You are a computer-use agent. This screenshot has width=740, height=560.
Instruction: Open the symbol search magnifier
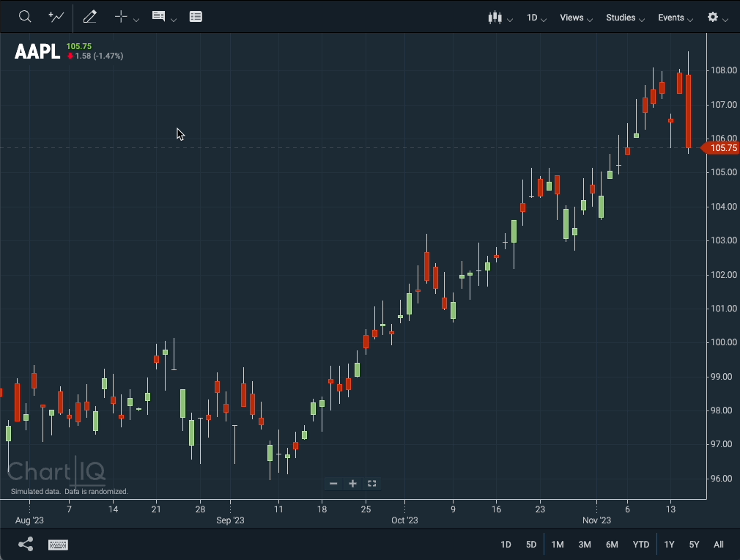[25, 17]
